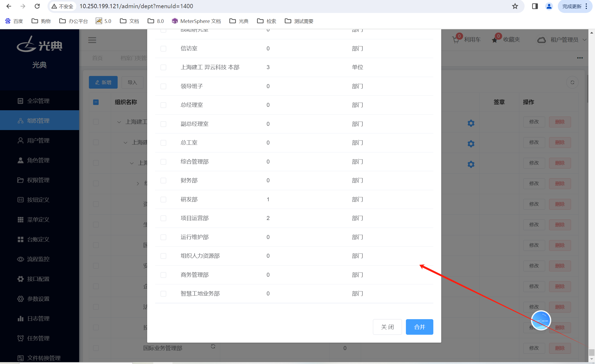The image size is (595, 364).
Task: Select 组织管理 sidebar menu item
Action: (40, 121)
